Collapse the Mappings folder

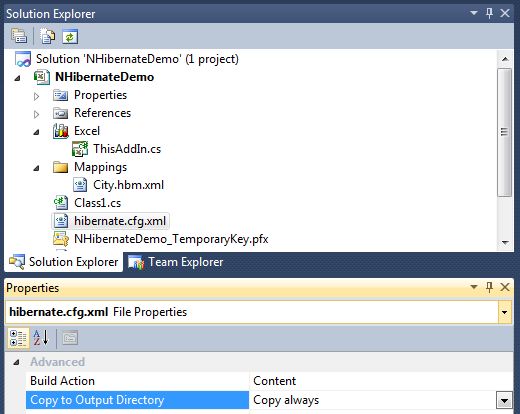coord(36,168)
